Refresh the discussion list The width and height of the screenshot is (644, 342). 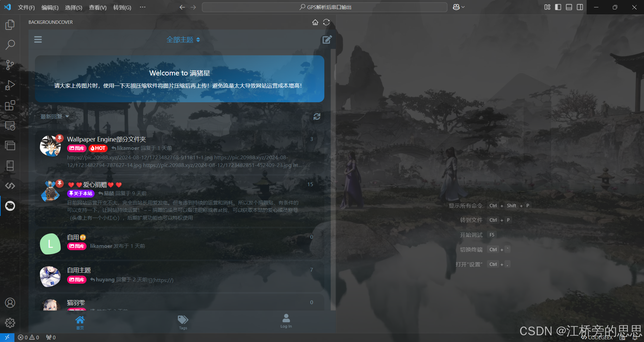(317, 116)
